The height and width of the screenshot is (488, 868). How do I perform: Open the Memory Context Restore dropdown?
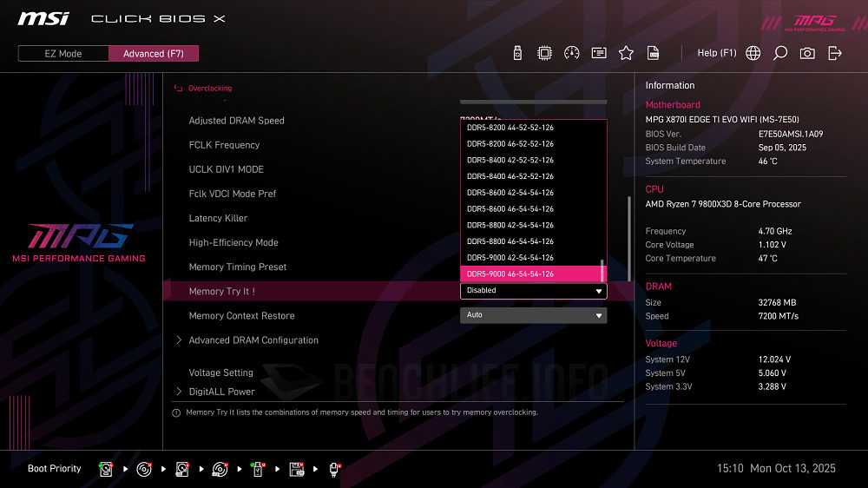pos(533,315)
